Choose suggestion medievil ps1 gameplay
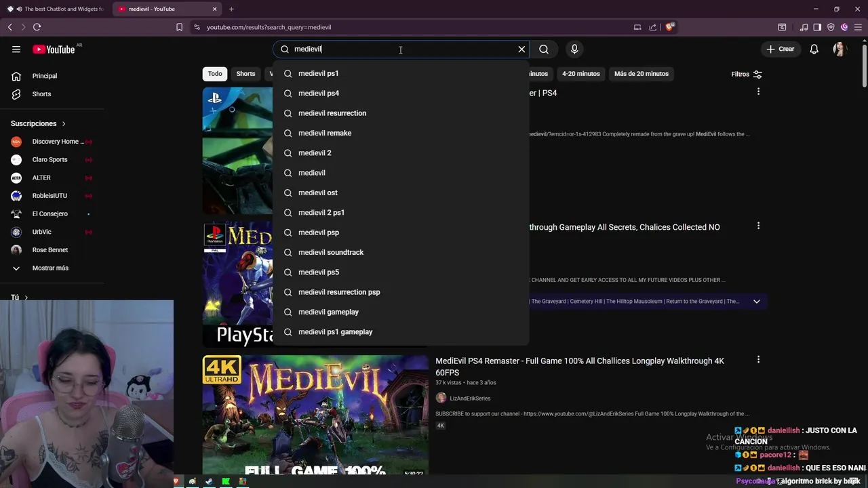The height and width of the screenshot is (488, 868). tap(400, 331)
